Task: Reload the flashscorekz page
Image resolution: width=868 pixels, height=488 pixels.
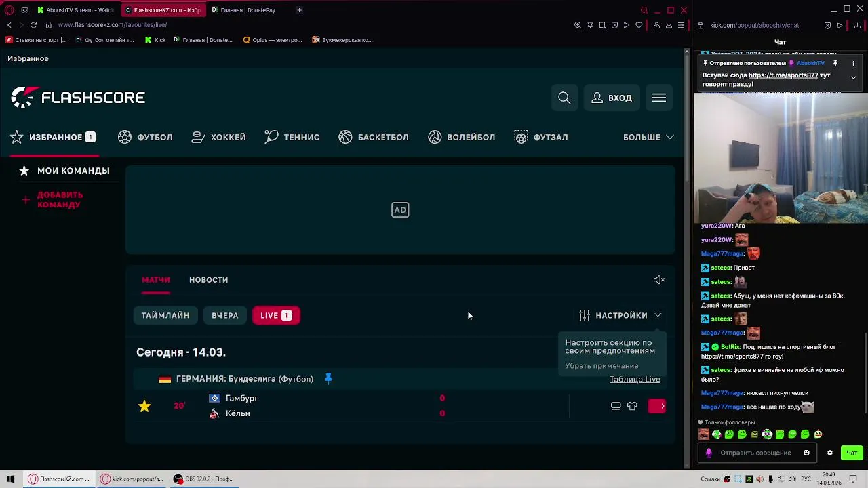Action: (x=33, y=25)
